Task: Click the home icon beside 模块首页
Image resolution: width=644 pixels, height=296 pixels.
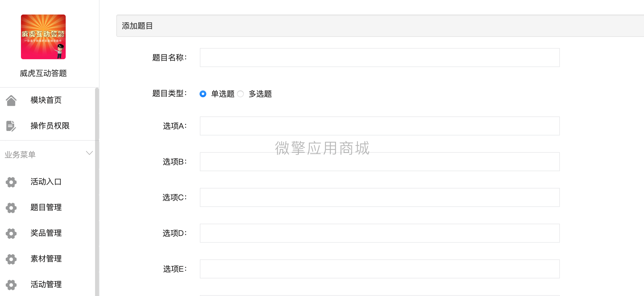Action: [x=11, y=101]
